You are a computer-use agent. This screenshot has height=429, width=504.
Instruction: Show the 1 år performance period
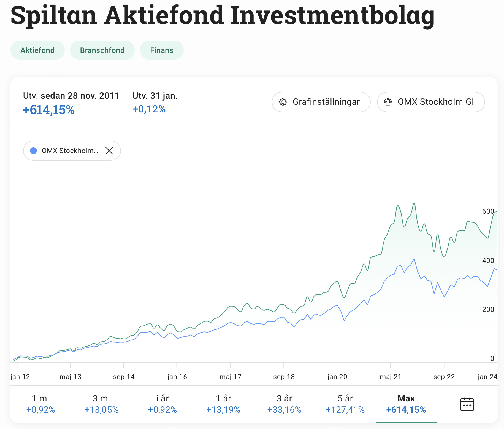(x=223, y=404)
